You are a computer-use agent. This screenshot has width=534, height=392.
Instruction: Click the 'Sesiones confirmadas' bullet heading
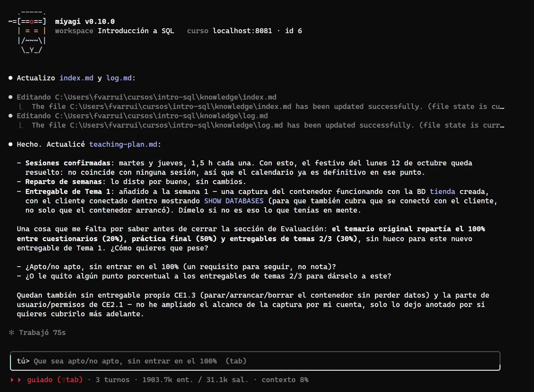(x=68, y=163)
